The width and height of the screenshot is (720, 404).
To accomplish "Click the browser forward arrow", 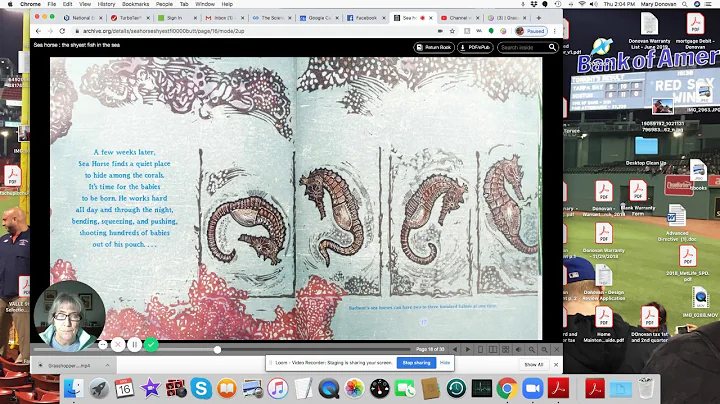I will pyautogui.click(x=50, y=31).
